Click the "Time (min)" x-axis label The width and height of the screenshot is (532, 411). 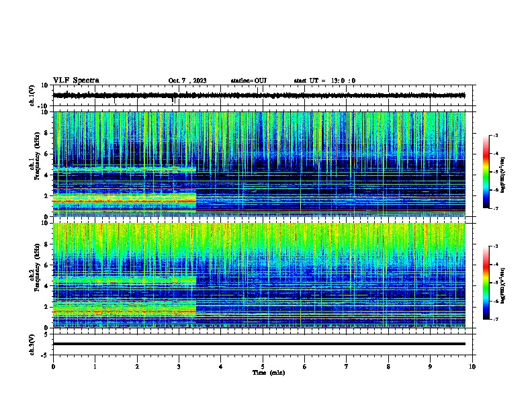[x=269, y=373]
